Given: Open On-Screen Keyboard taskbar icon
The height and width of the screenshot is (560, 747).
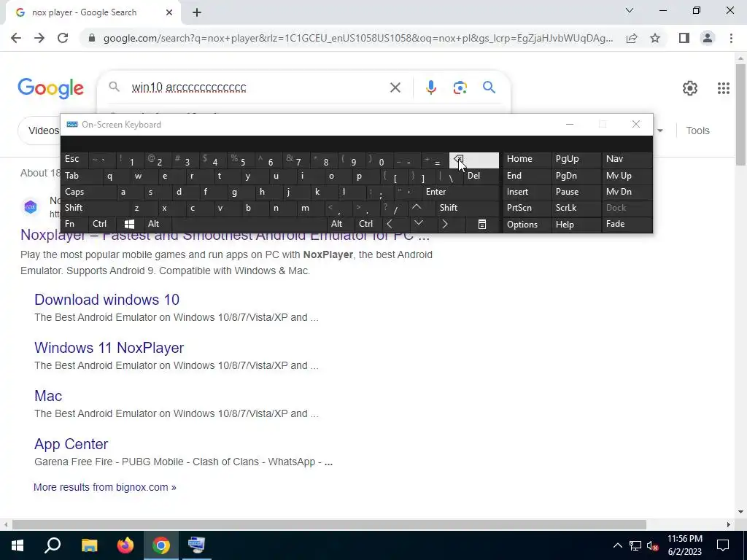Looking at the screenshot, I should (x=196, y=545).
